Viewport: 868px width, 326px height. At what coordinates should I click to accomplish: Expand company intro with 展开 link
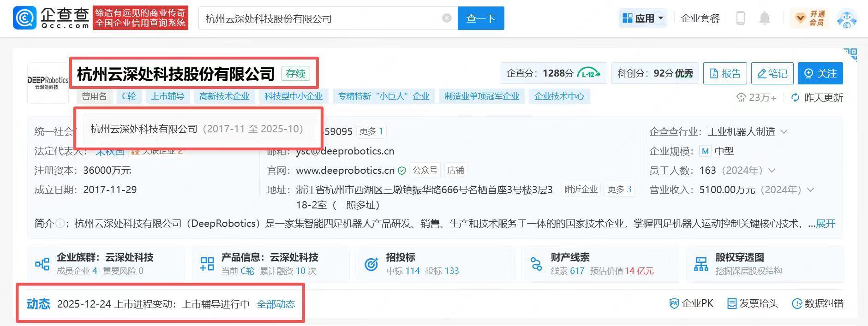click(826, 224)
